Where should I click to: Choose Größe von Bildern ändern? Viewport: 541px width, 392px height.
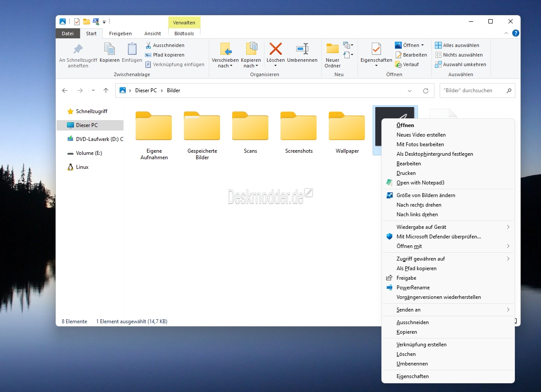[448, 195]
